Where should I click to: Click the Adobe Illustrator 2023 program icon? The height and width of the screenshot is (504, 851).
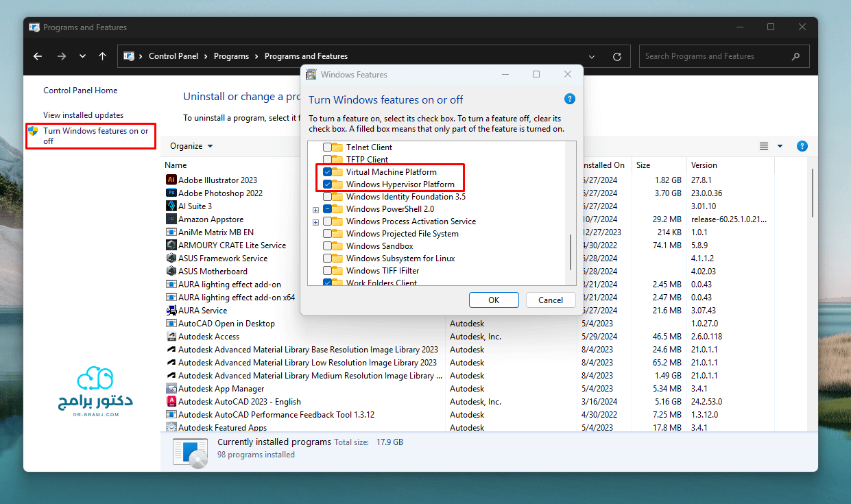coord(171,180)
